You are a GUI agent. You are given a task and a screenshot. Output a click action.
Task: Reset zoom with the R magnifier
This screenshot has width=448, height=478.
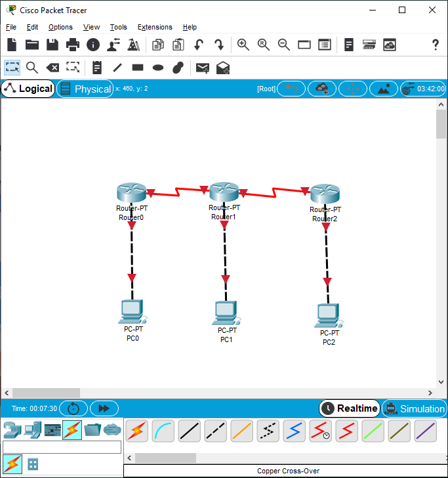pos(264,45)
